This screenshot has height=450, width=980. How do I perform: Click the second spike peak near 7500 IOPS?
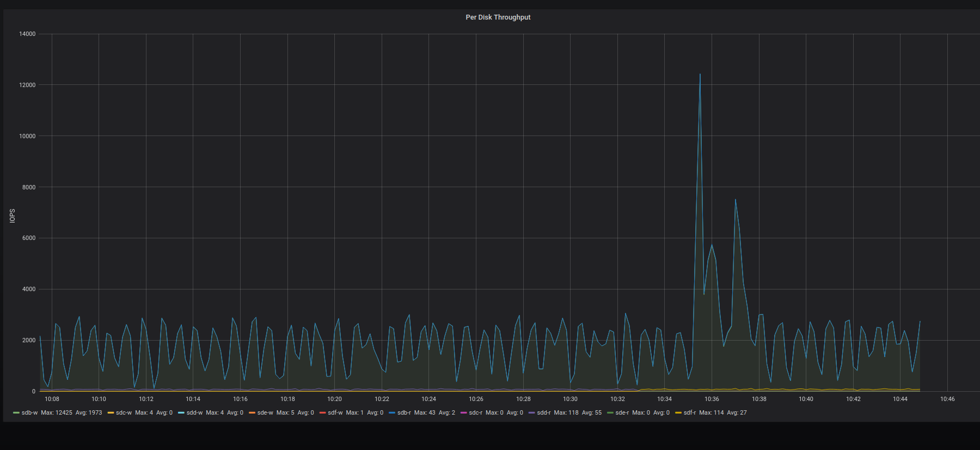pyautogui.click(x=735, y=200)
